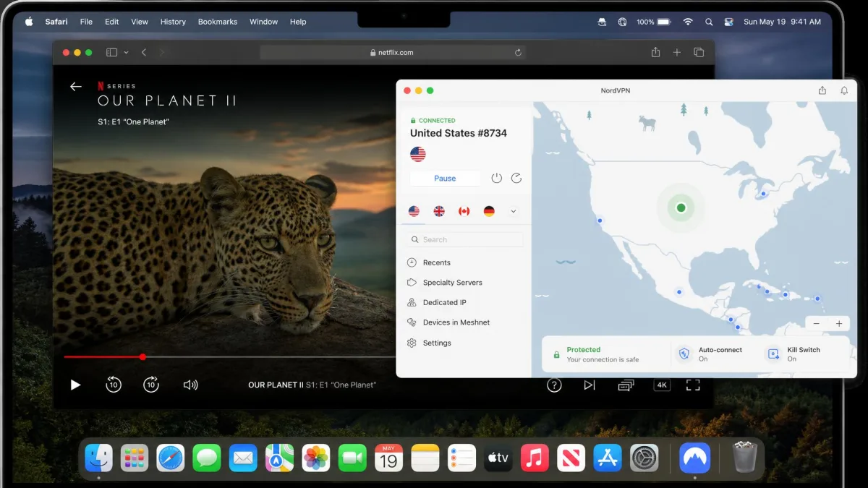
Task: Open the Netflix episodes list icon
Action: pyautogui.click(x=626, y=385)
